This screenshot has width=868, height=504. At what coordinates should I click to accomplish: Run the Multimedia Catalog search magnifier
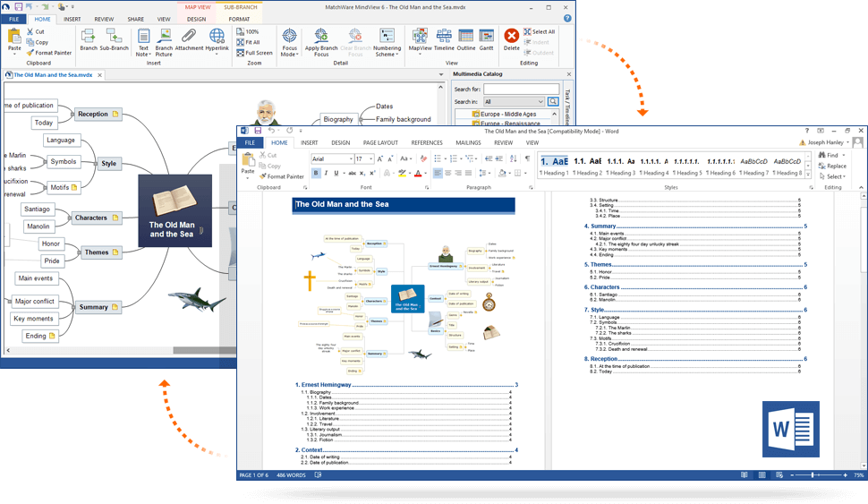[x=553, y=101]
